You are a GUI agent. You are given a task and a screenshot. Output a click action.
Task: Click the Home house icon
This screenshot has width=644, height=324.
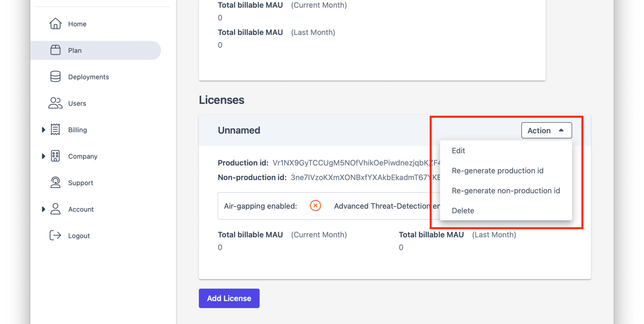[x=55, y=24]
